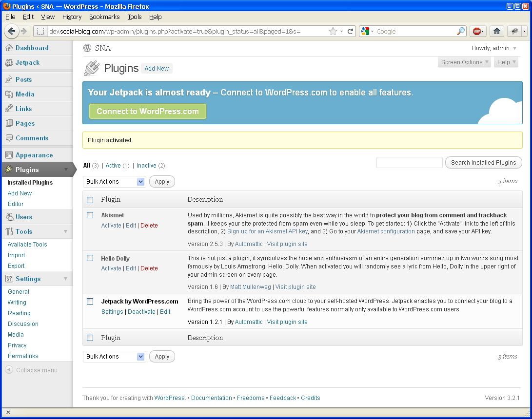Click the toolbar customize pin icon
The width and height of the screenshot is (532, 419).
[x=514, y=31]
